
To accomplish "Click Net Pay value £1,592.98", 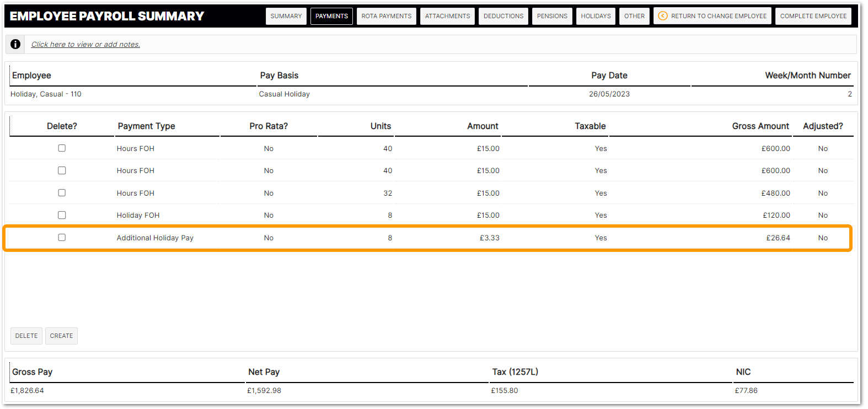I will pos(264,391).
